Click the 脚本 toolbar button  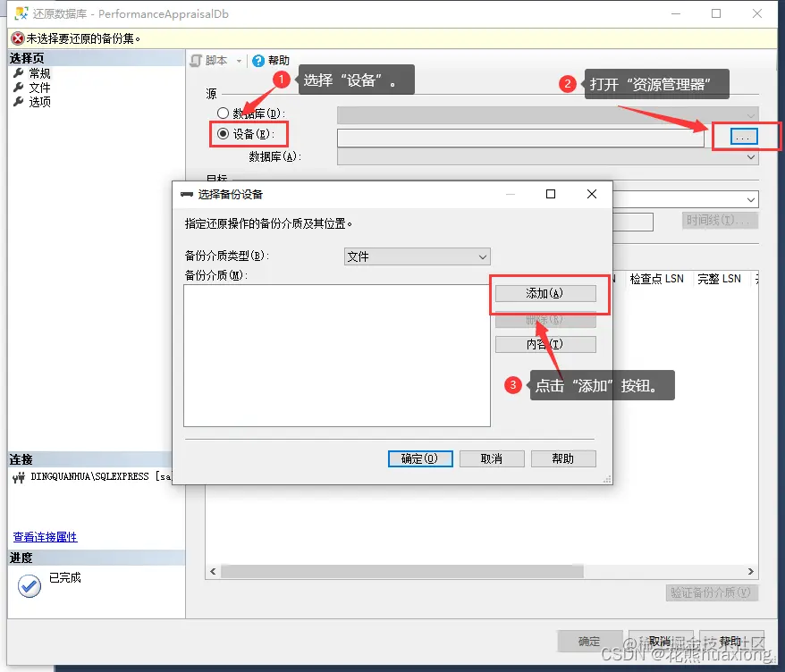[209, 61]
